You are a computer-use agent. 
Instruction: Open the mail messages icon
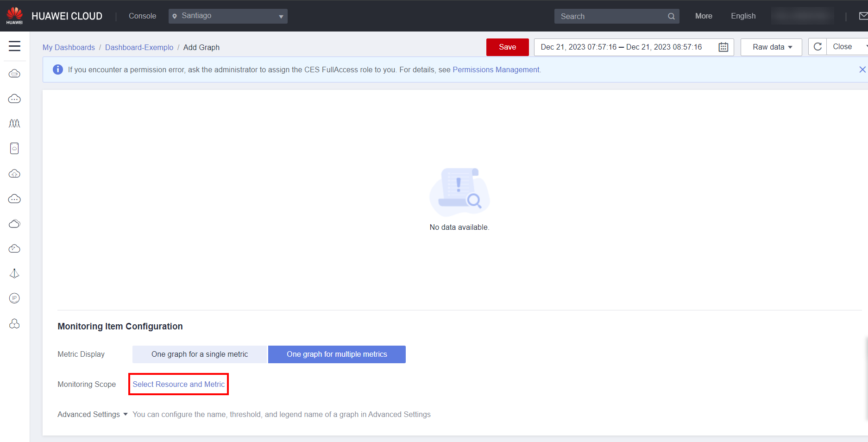(x=863, y=16)
